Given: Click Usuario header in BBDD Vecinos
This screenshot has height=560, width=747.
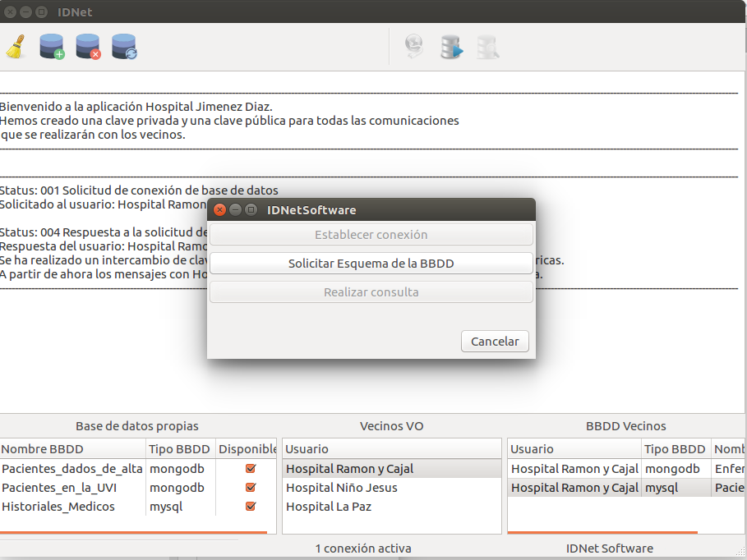Looking at the screenshot, I should pyautogui.click(x=574, y=449).
